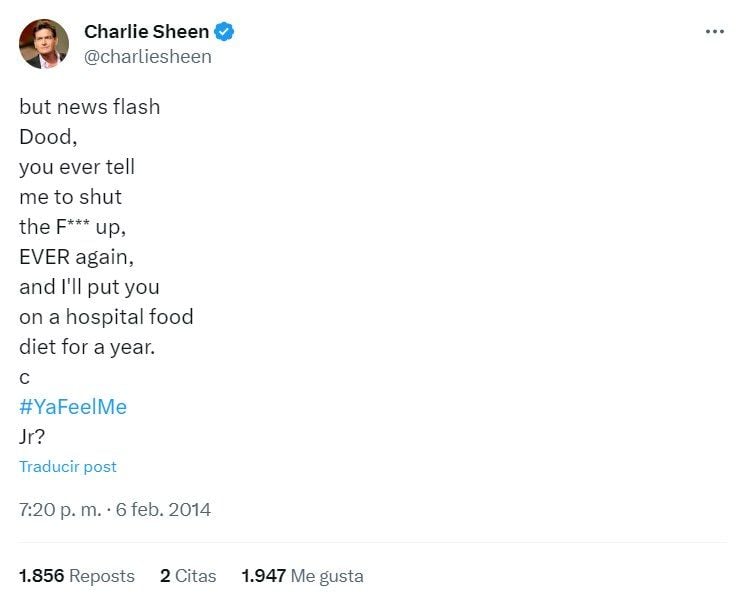Click the "EVER again," text line
Viewport: 738px width, 599px height.
(x=77, y=257)
